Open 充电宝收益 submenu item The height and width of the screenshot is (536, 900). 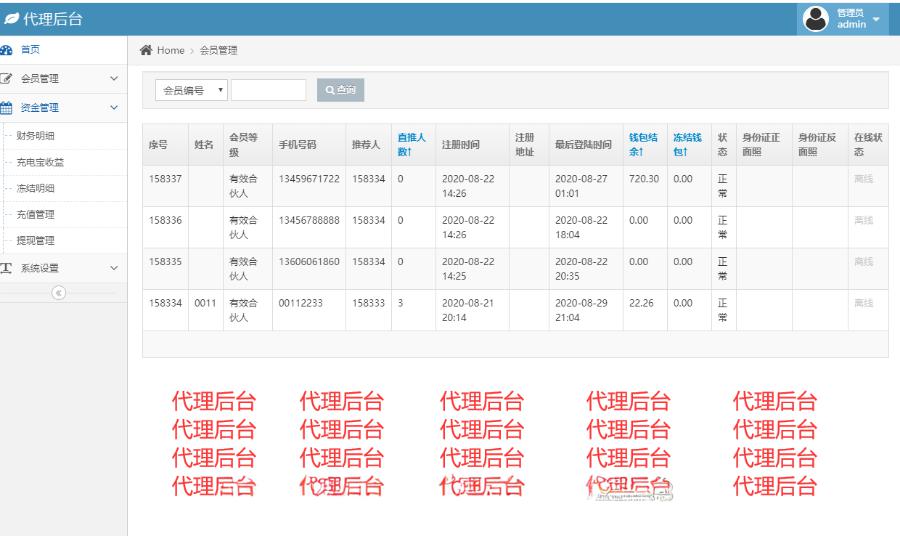40,162
